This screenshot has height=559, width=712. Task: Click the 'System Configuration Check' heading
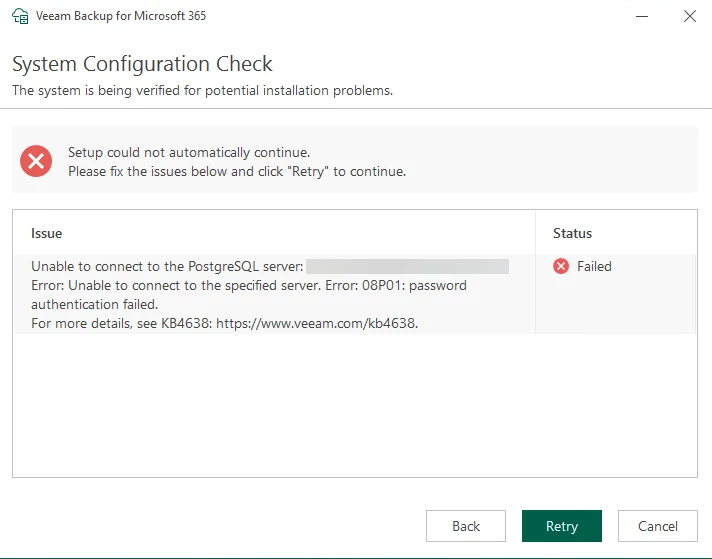coord(142,64)
